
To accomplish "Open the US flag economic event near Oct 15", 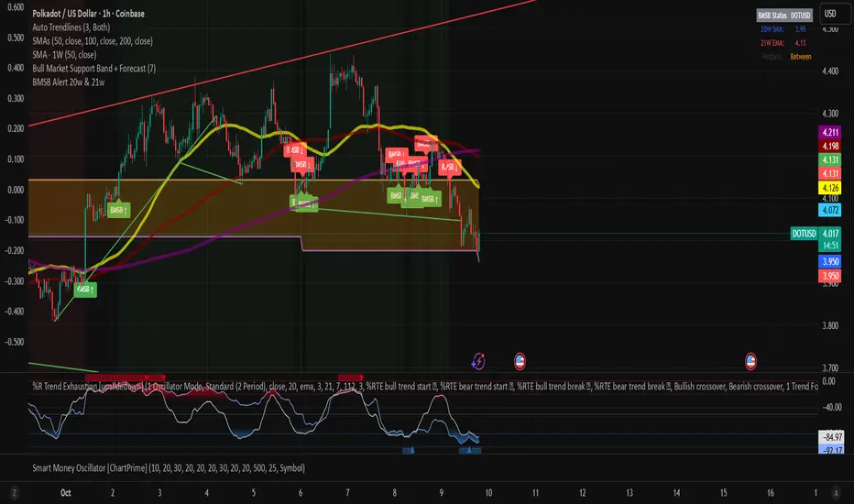I will pos(750,361).
